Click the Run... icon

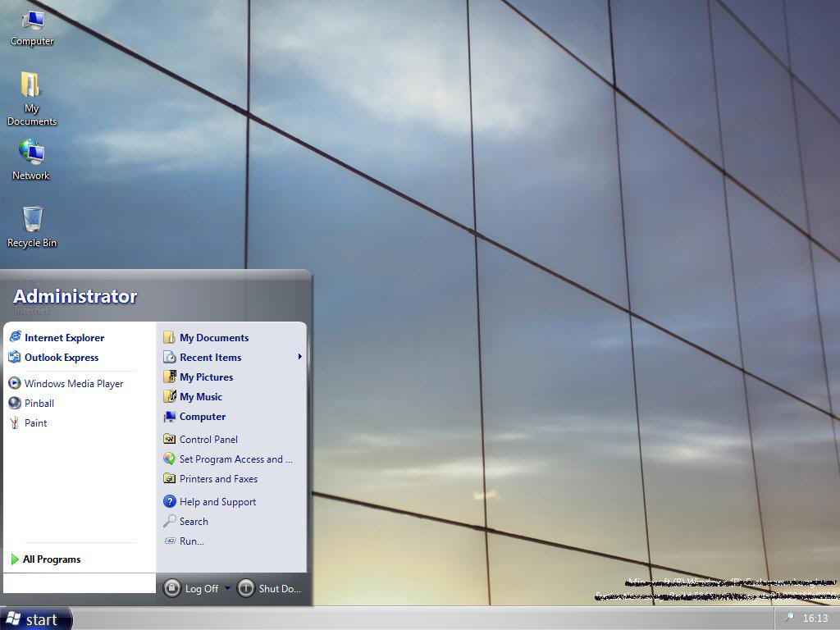[x=171, y=541]
